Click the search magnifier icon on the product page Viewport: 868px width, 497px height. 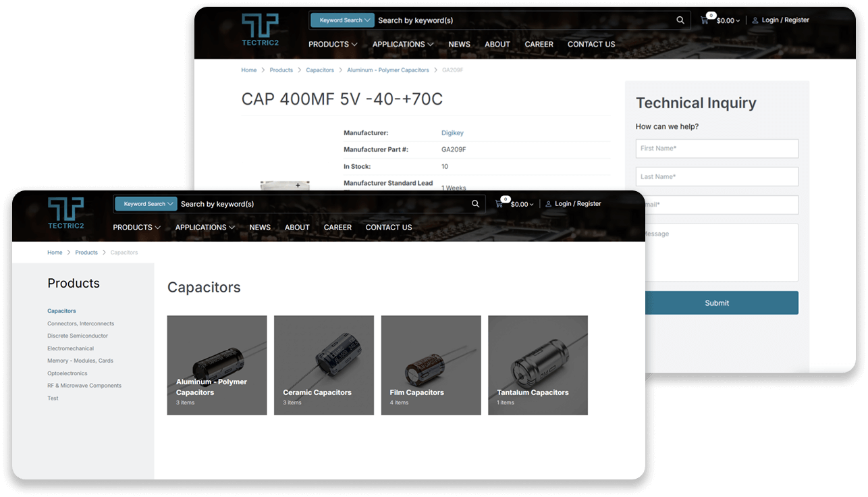[680, 20]
